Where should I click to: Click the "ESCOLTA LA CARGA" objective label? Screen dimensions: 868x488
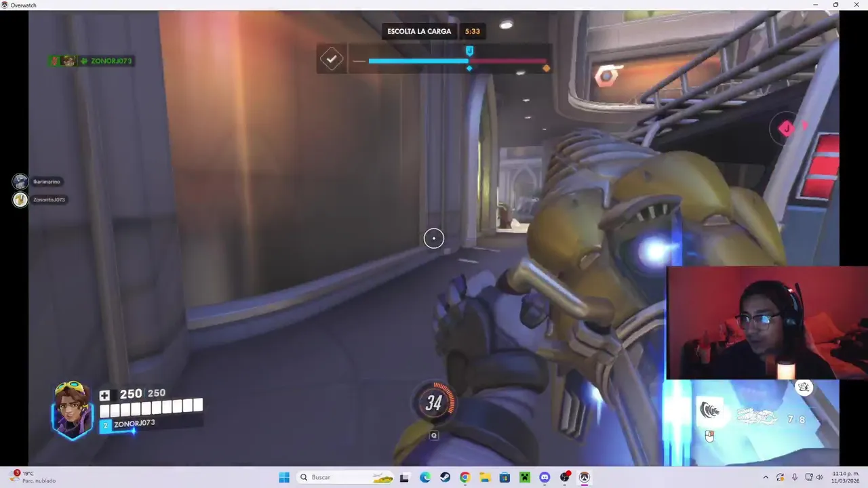pyautogui.click(x=419, y=31)
